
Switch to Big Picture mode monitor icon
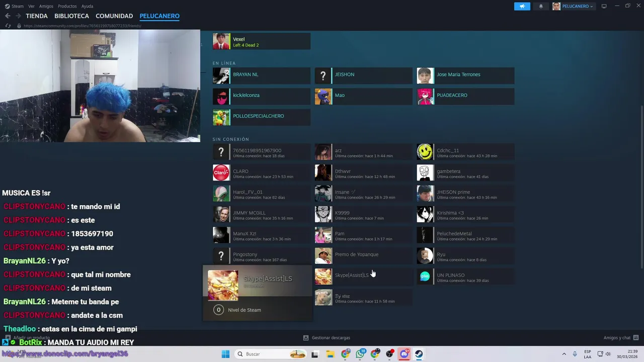point(604,6)
